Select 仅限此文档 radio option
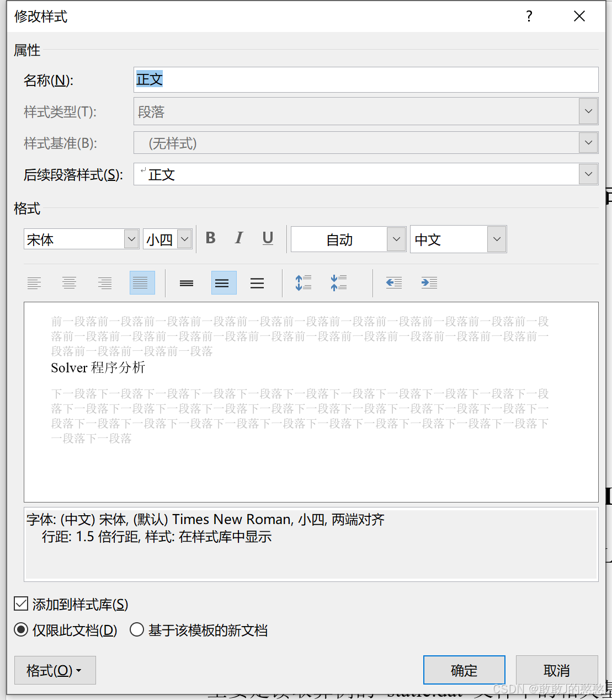The image size is (612, 700). coord(22,630)
